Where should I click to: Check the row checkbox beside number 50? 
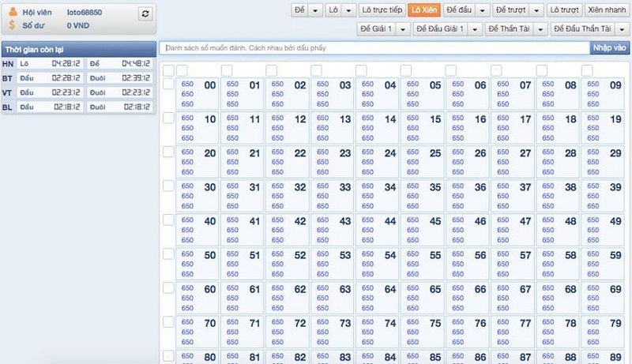pos(168,254)
